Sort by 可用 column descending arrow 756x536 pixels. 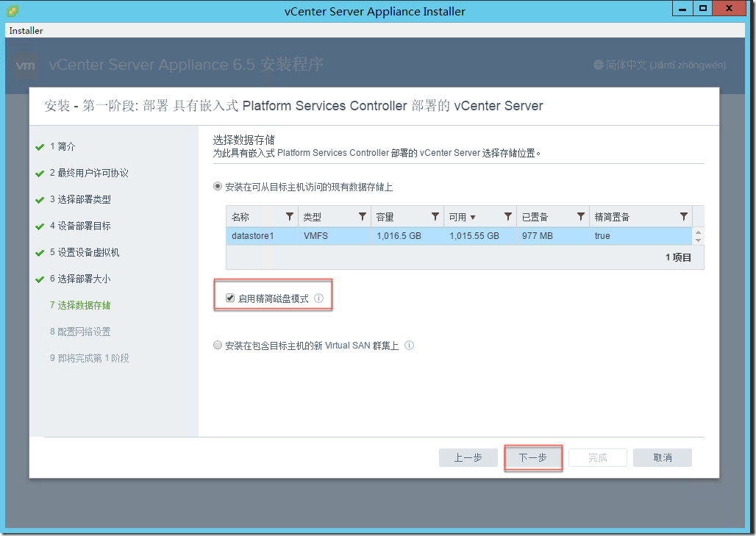point(472,218)
